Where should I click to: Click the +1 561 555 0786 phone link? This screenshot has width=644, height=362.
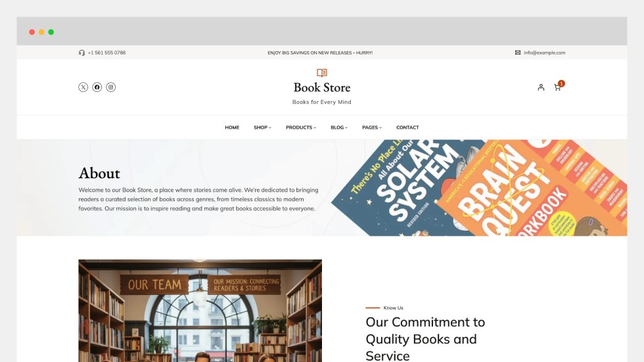pos(106,53)
